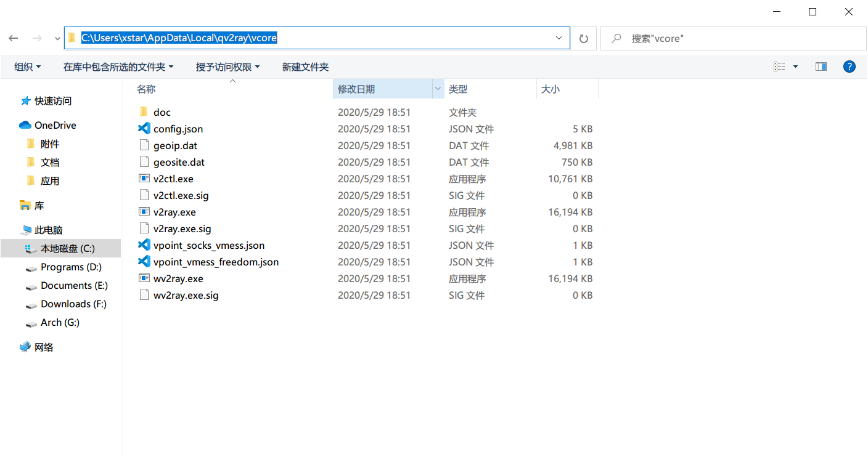Open 在库中包含所选的文件夹 menu
Image resolution: width=868 pixels, height=457 pixels.
click(118, 67)
